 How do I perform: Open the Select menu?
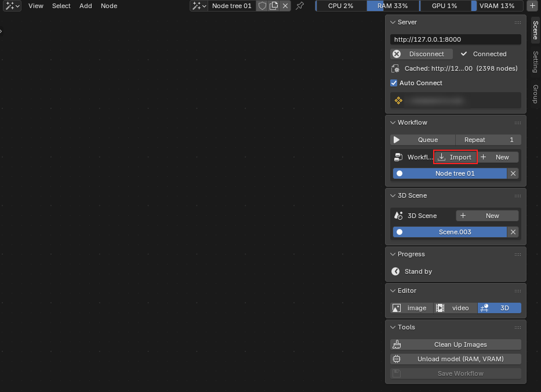[61, 6]
